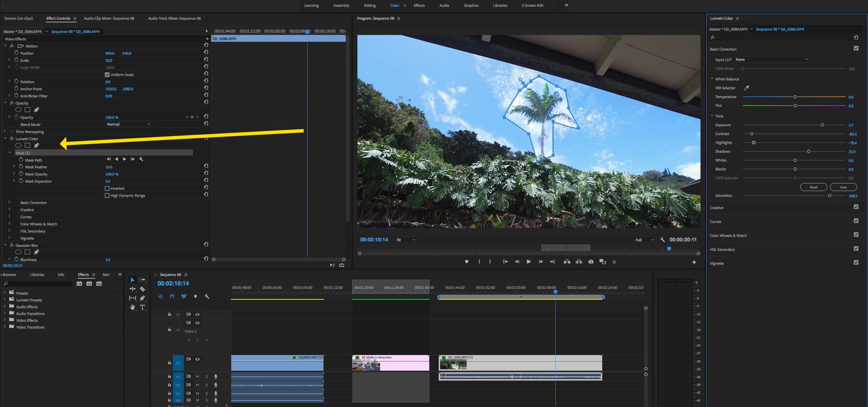The image size is (868, 407).
Task: Track selected mask forward
Action: [124, 159]
